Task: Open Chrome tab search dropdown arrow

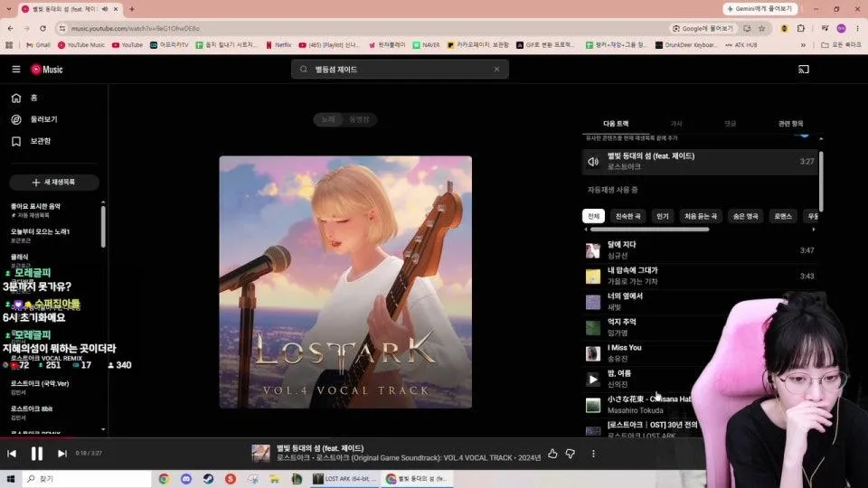Action: (x=9, y=9)
